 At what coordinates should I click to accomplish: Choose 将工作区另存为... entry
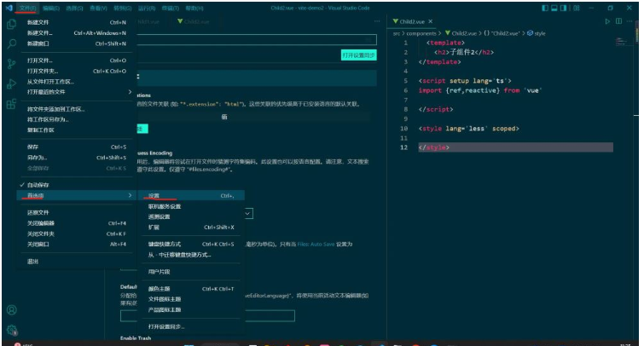click(x=76, y=119)
